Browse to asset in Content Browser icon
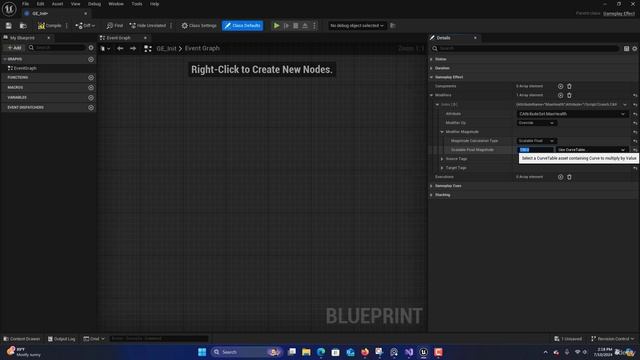 click(x=23, y=26)
